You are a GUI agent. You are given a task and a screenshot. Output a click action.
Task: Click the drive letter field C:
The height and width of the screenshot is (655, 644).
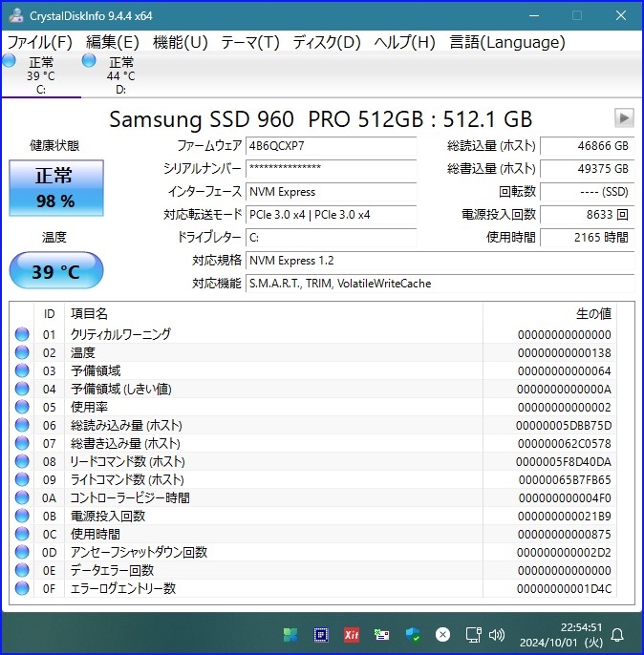point(331,238)
